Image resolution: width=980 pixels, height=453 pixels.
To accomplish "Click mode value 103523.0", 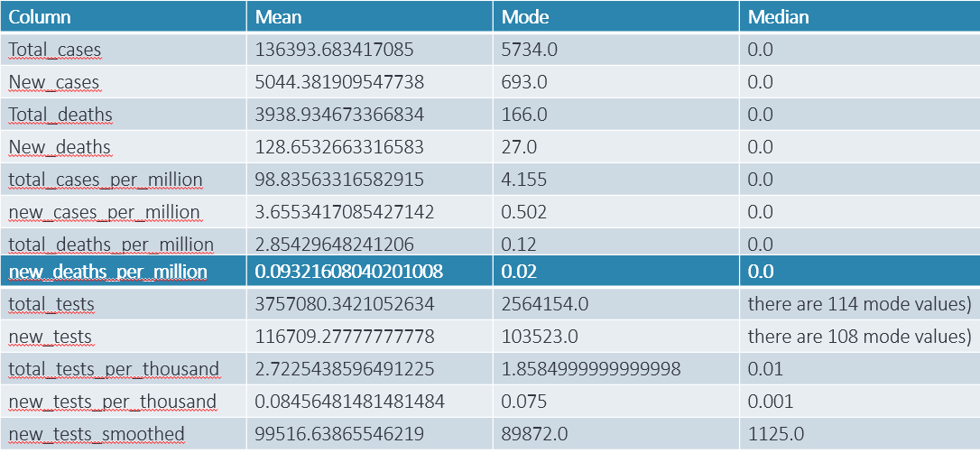I will pyautogui.click(x=539, y=337).
